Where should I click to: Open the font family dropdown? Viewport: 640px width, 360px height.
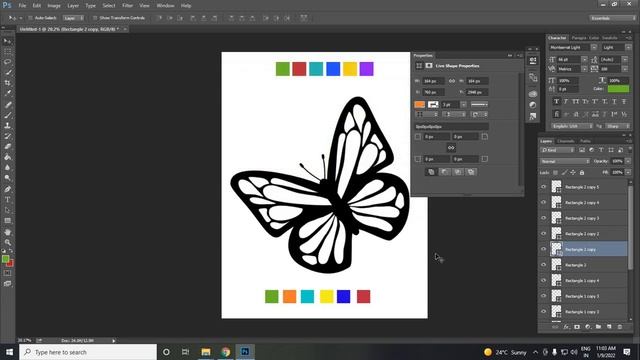click(594, 48)
